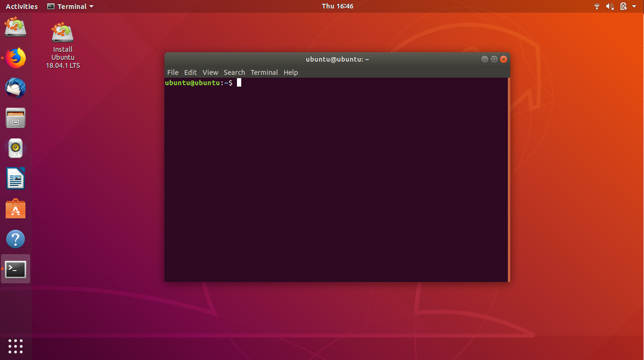Click the Terminal vertical scrollbar
Screen dimensions: 644x360
509,179
